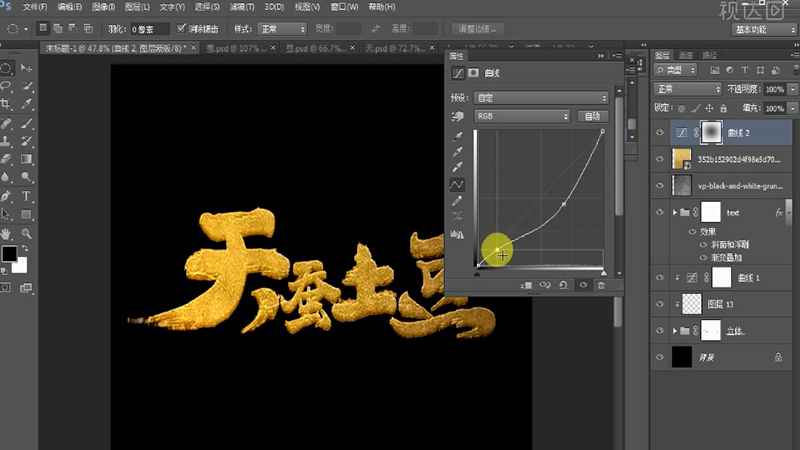800x450 pixels.
Task: Select the Crop tool
Action: click(x=6, y=104)
